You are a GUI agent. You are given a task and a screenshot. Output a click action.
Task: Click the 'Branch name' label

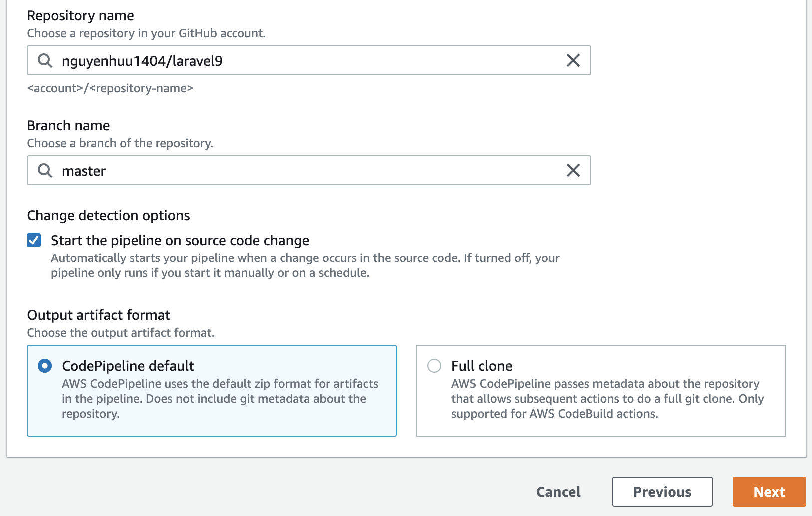pyautogui.click(x=69, y=125)
